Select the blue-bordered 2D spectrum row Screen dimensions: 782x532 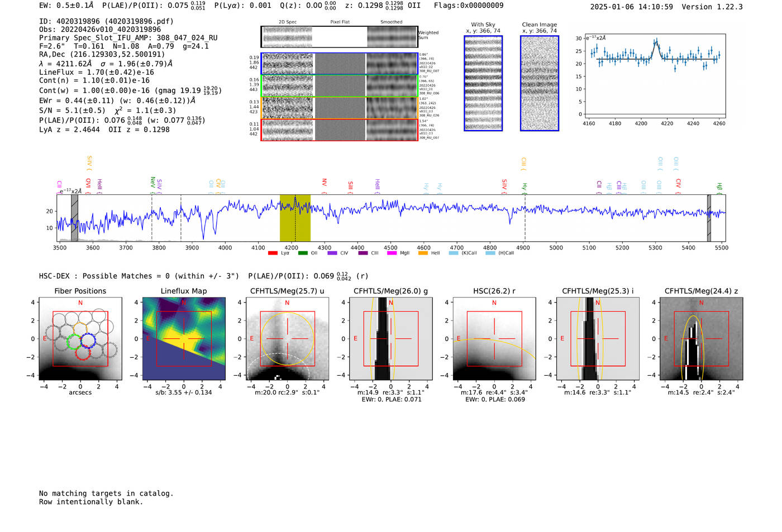click(x=339, y=64)
